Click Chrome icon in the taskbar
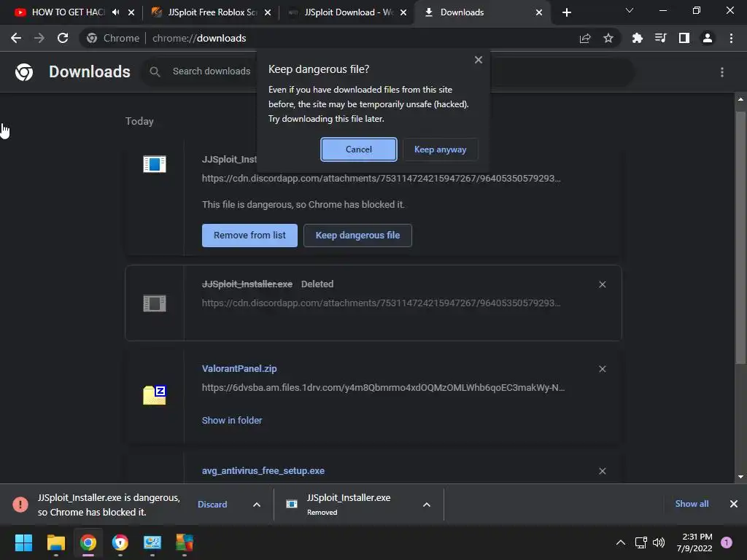 point(88,542)
